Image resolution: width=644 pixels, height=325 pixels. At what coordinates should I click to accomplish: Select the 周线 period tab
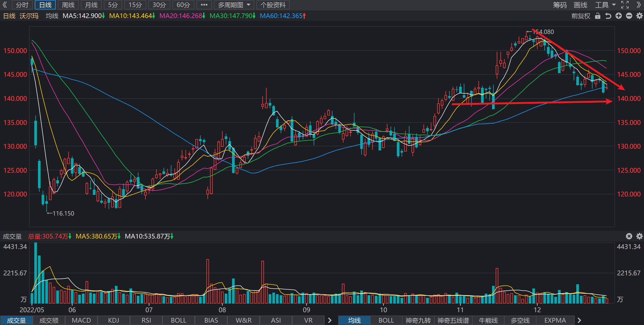[68, 5]
